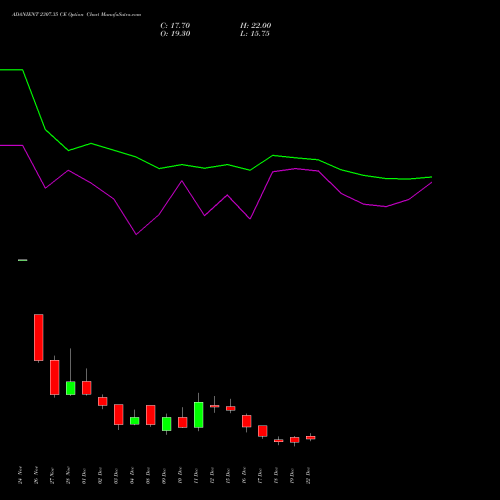Click the ADANIENT CE Option chart title
The width and height of the screenshot is (500, 500).
[x=76, y=15]
